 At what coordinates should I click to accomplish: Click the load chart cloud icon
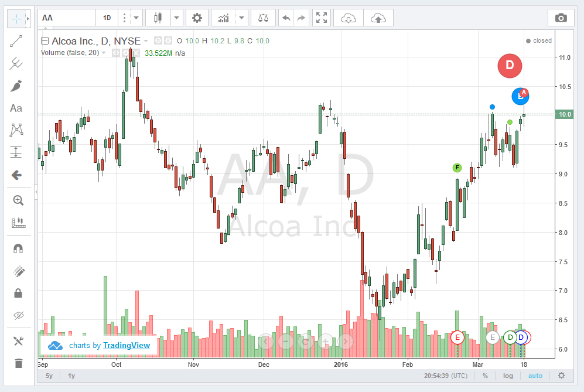click(349, 18)
